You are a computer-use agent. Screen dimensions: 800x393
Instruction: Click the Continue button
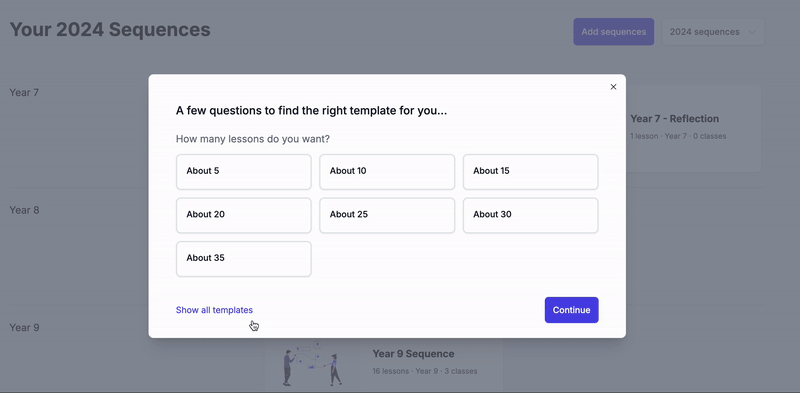point(571,310)
